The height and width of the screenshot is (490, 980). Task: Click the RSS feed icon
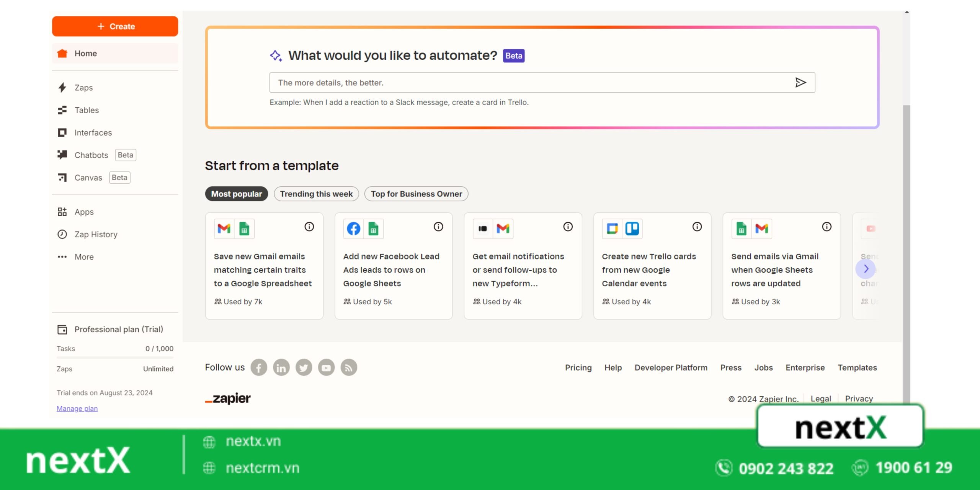point(349,367)
